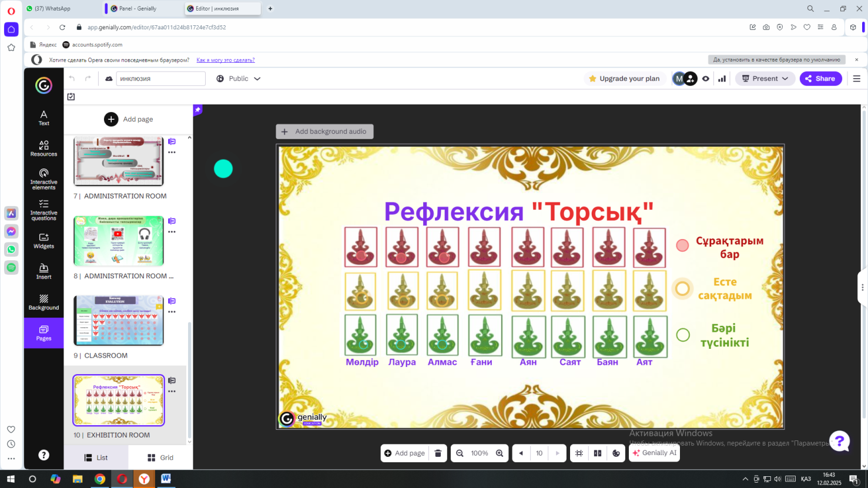Select the yellow circle for Есте сақтадым

click(682, 288)
